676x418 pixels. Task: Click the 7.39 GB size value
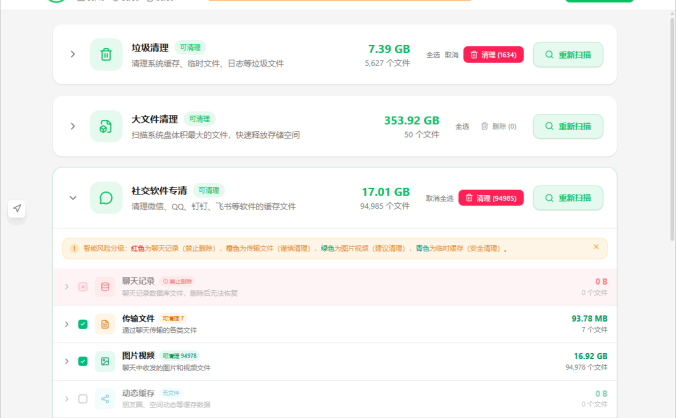click(x=389, y=49)
